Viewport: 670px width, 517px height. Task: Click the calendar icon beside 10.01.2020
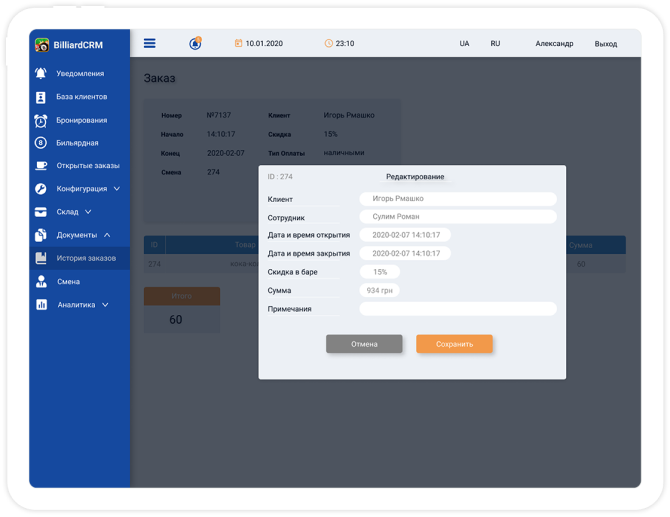coord(238,43)
